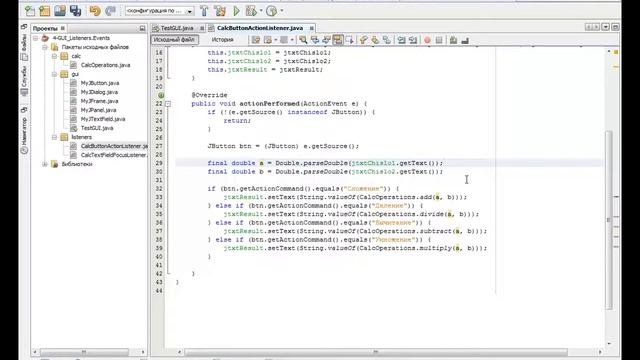Image resolution: width=640 pixels, height=360 pixels.
Task: Click the Last Edit icon in editor toolbar
Action: point(256,40)
